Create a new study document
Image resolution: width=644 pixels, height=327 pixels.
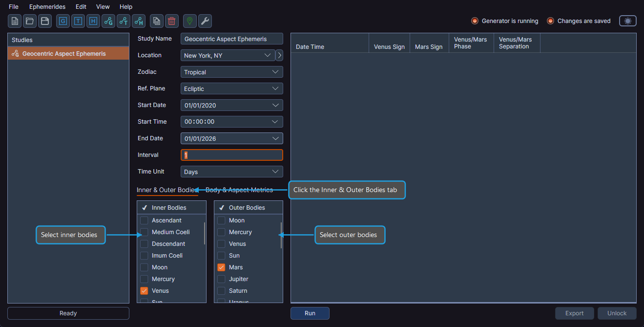[14, 21]
